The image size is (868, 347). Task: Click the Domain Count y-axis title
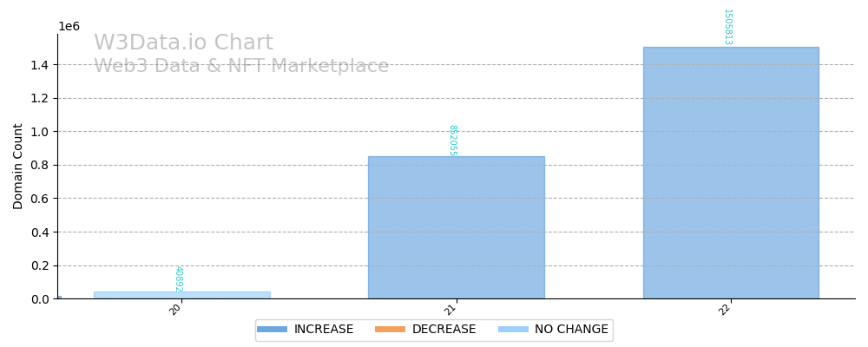(19, 166)
